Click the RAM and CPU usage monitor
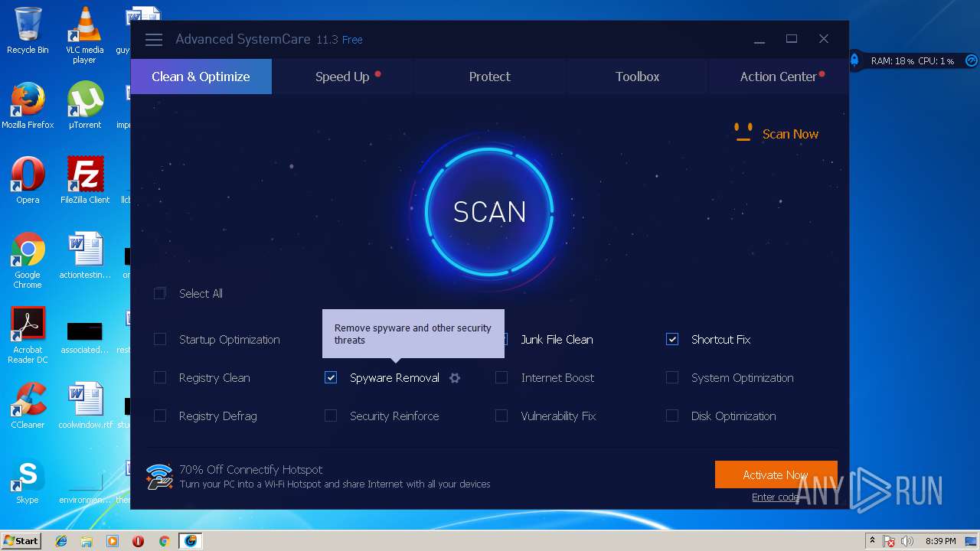The height and width of the screenshot is (551, 980). click(913, 60)
